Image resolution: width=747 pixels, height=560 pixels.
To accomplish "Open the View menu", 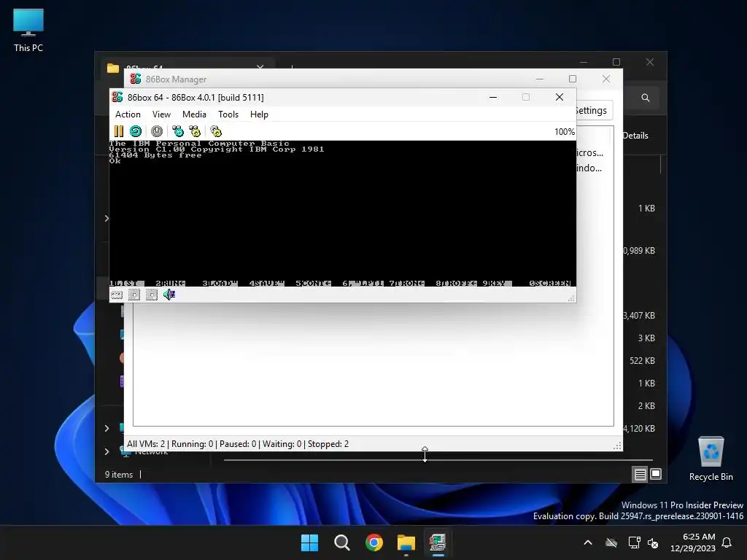I will [x=161, y=114].
